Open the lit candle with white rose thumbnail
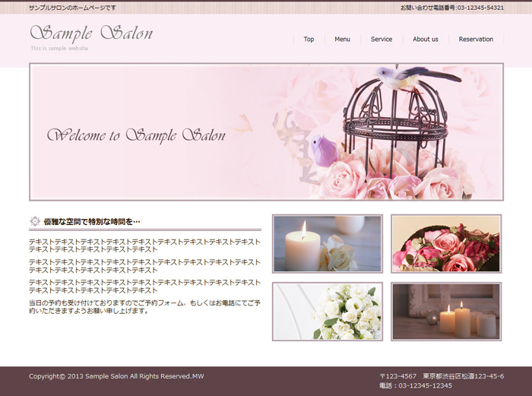 [x=328, y=243]
